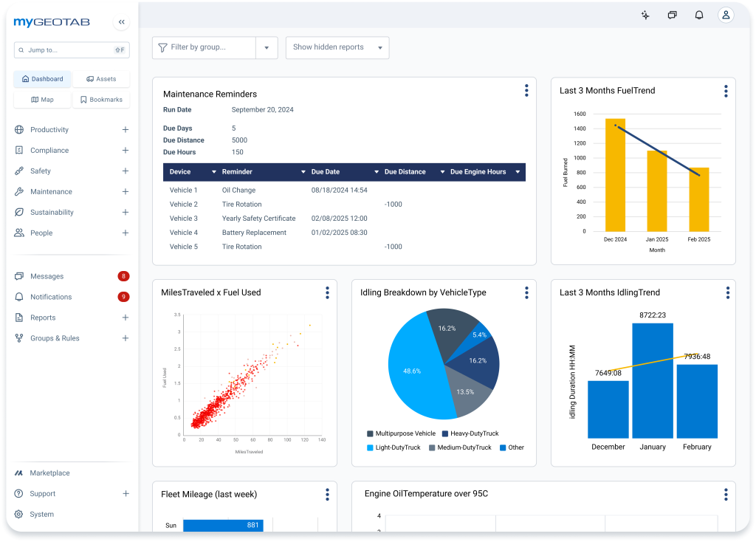Collapse the sidebar with double-chevron icon
This screenshot has height=542, width=756.
[122, 22]
